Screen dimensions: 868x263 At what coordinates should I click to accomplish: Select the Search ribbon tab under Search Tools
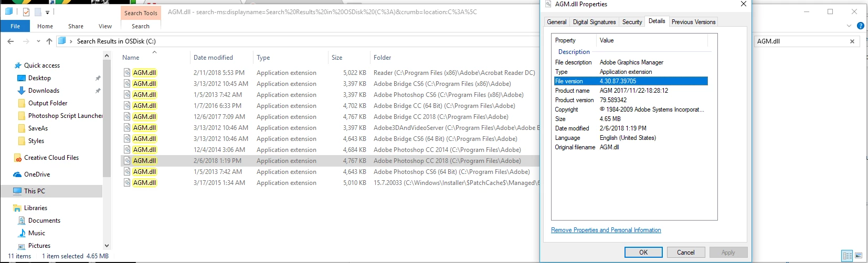pyautogui.click(x=140, y=26)
